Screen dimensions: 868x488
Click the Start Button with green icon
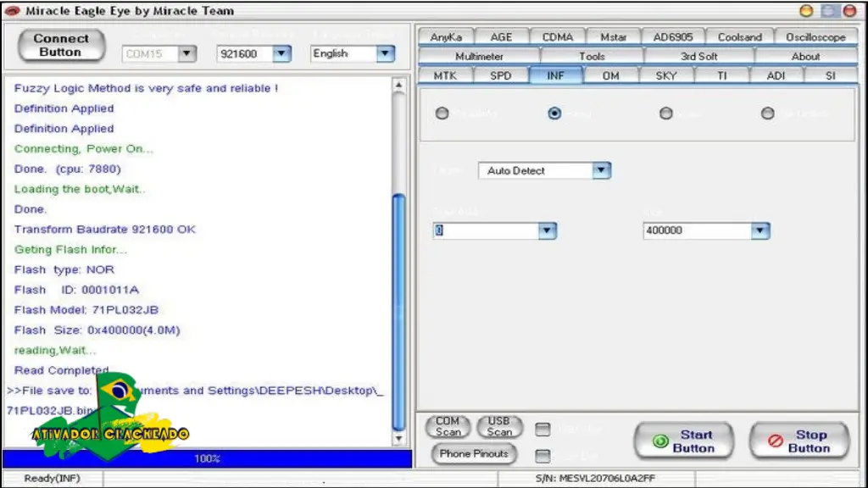684,441
